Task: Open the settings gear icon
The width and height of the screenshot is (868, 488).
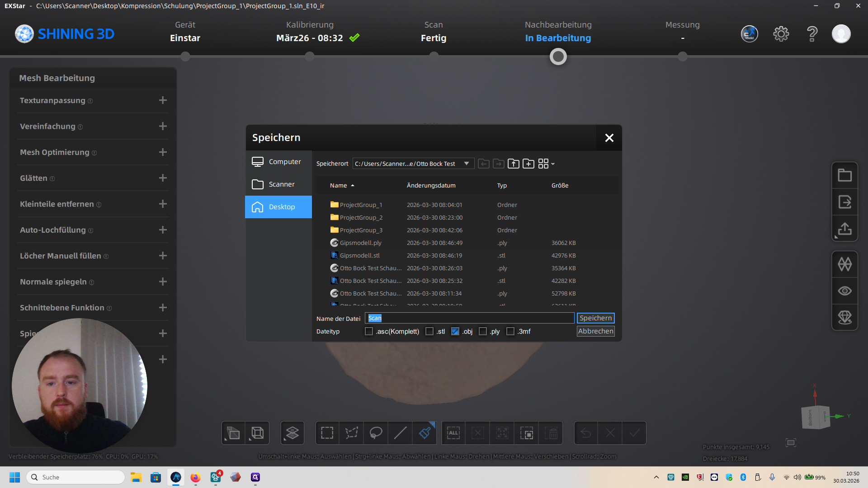Action: [x=781, y=34]
